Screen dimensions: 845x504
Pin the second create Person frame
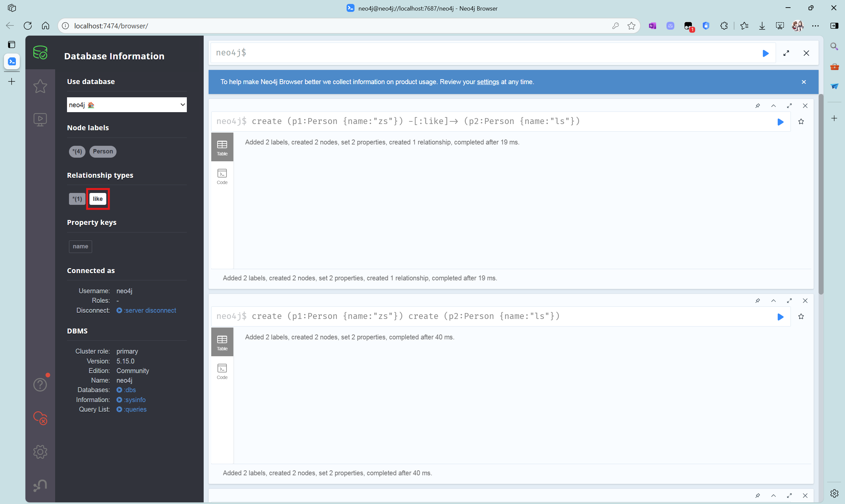(x=758, y=300)
